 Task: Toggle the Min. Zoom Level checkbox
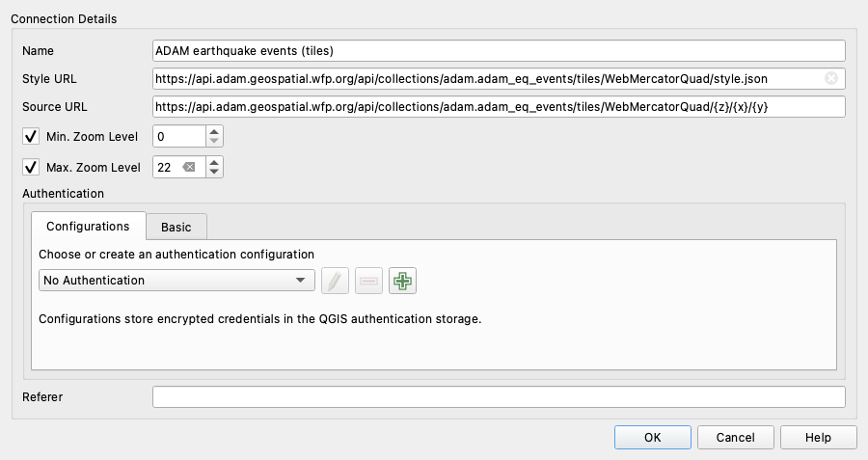[x=31, y=136]
